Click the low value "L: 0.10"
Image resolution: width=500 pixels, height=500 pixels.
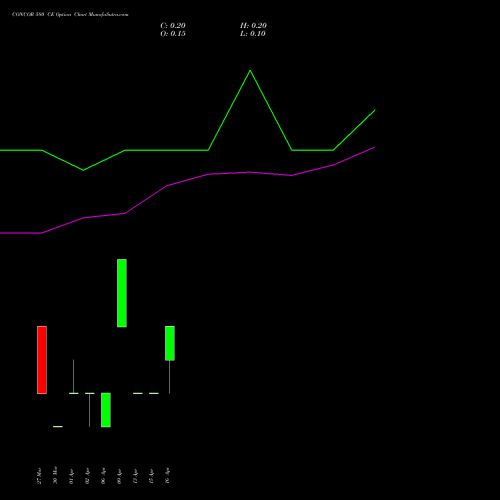(253, 34)
